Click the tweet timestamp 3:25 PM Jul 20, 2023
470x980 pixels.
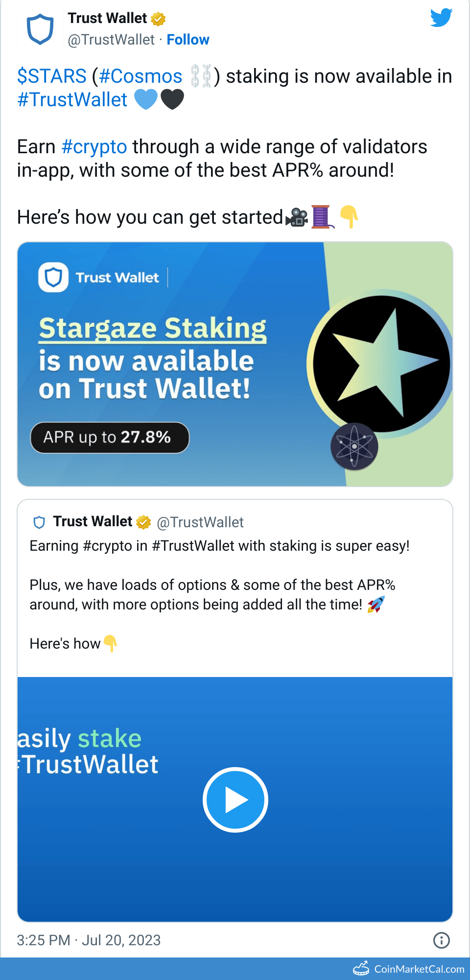pos(89,940)
